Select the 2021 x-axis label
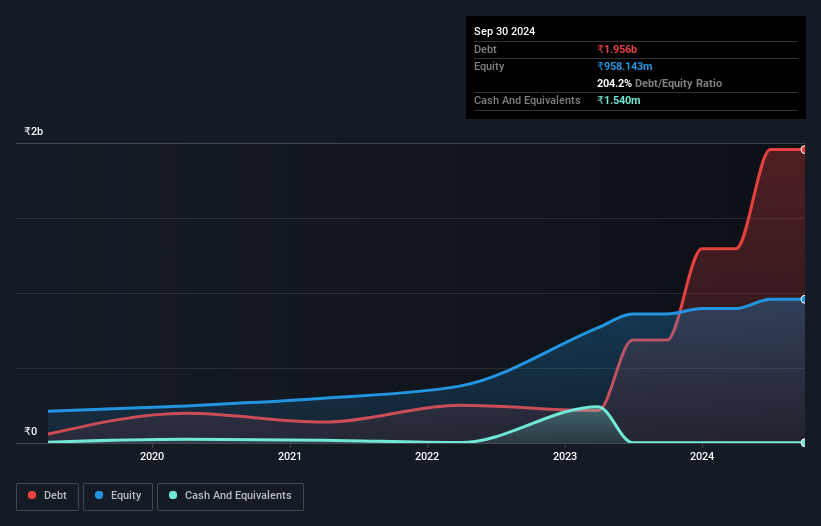Screen dimensions: 821x526 click(290, 456)
